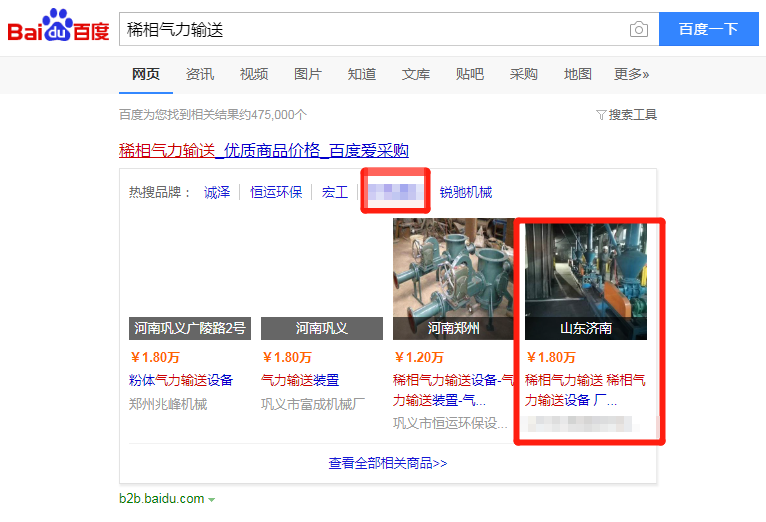766x522 pixels.
Task: Click ¥1.80万 price of 粉体气力输送设备
Action: pyautogui.click(x=155, y=357)
